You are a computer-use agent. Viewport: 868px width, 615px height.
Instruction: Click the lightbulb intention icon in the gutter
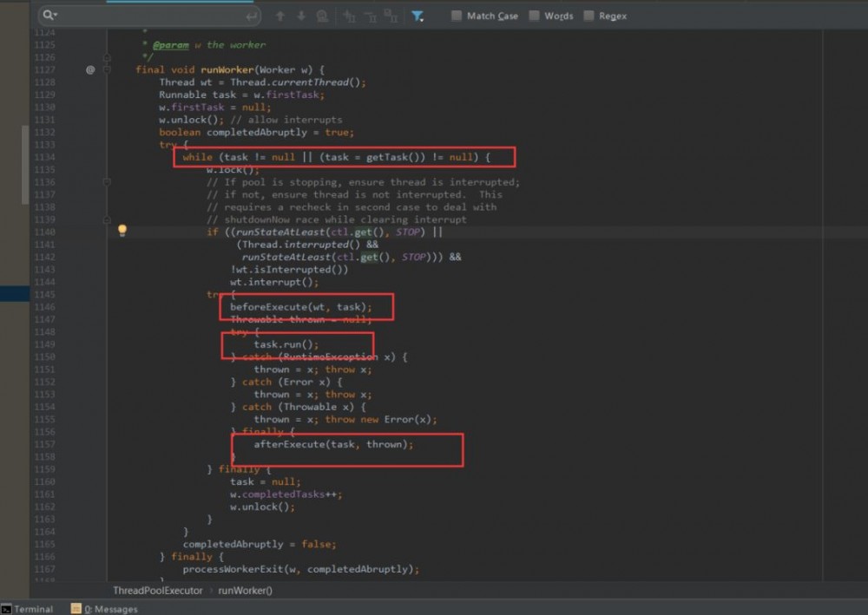click(122, 230)
